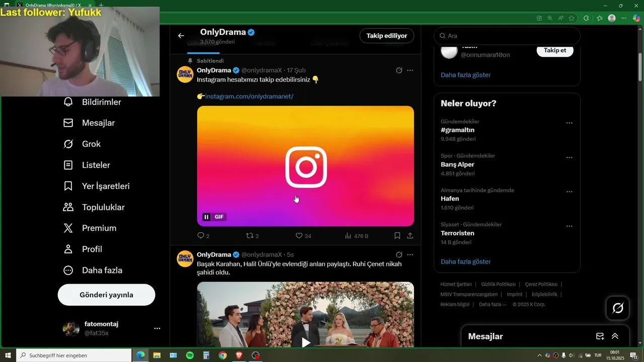Open Topluluklar communities
The image size is (644, 362).
click(x=94, y=207)
